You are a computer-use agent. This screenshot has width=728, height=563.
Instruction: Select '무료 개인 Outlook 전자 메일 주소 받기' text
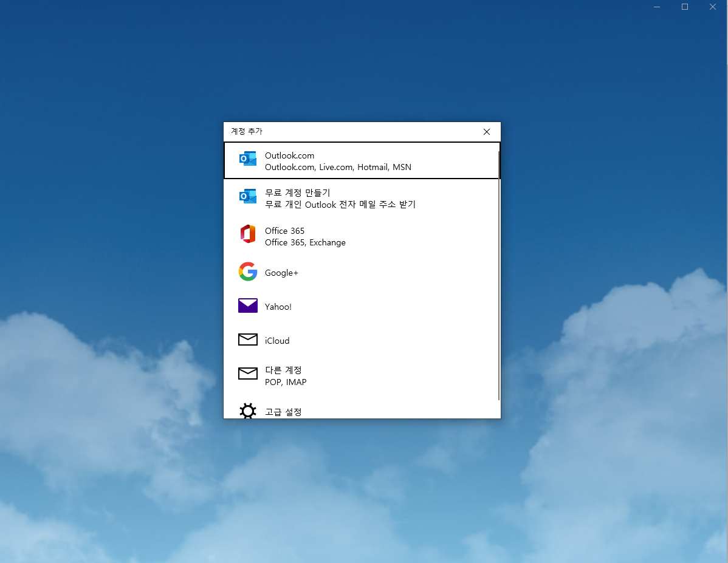(340, 205)
